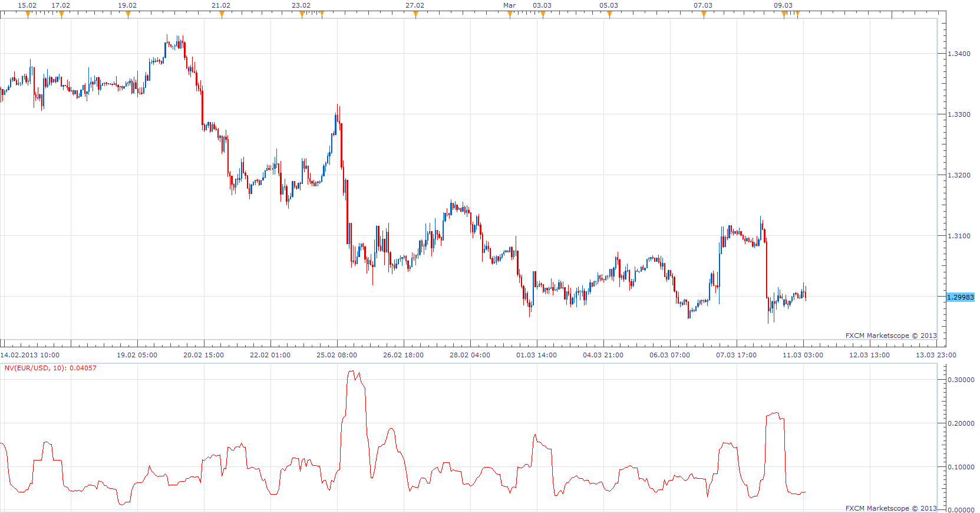Click the 23.02 date label at top
This screenshot has width=980, height=513.
301,5
